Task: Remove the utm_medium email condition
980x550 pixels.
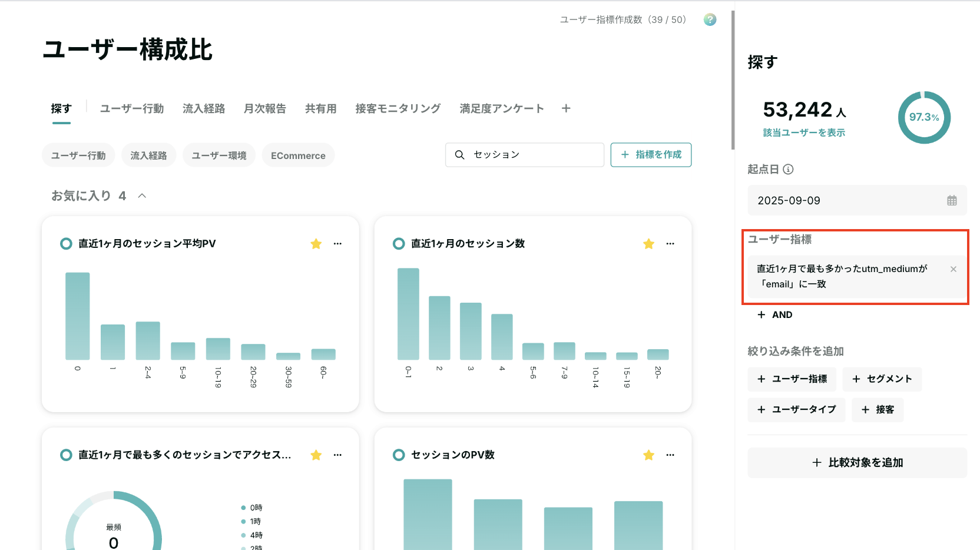Action: pyautogui.click(x=953, y=269)
